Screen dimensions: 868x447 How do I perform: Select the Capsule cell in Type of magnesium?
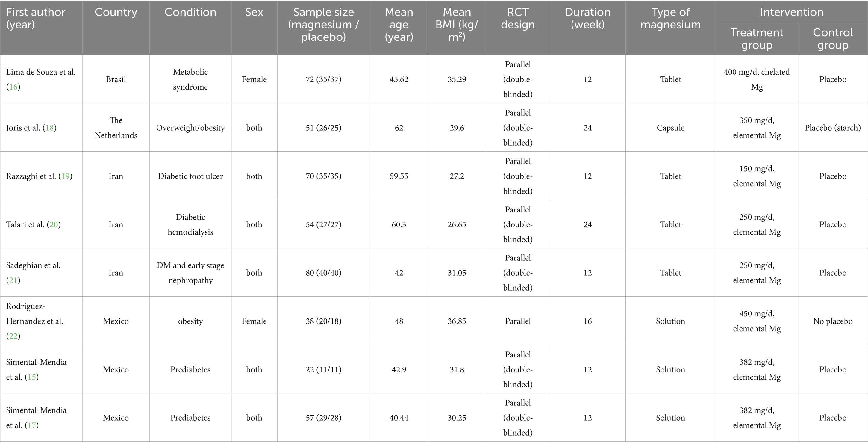pos(670,128)
